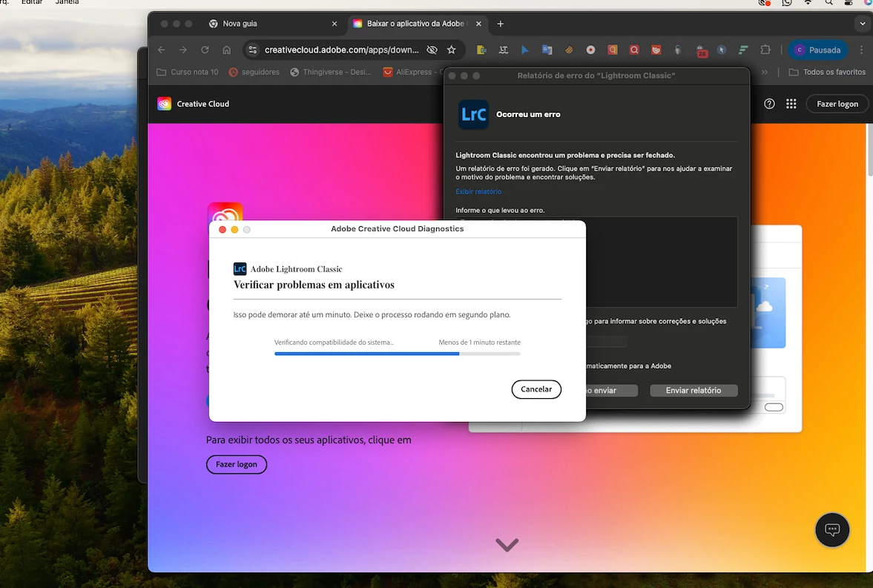The height and width of the screenshot is (588, 873).
Task: Open the LanguageTool extension icon
Action: [x=504, y=50]
